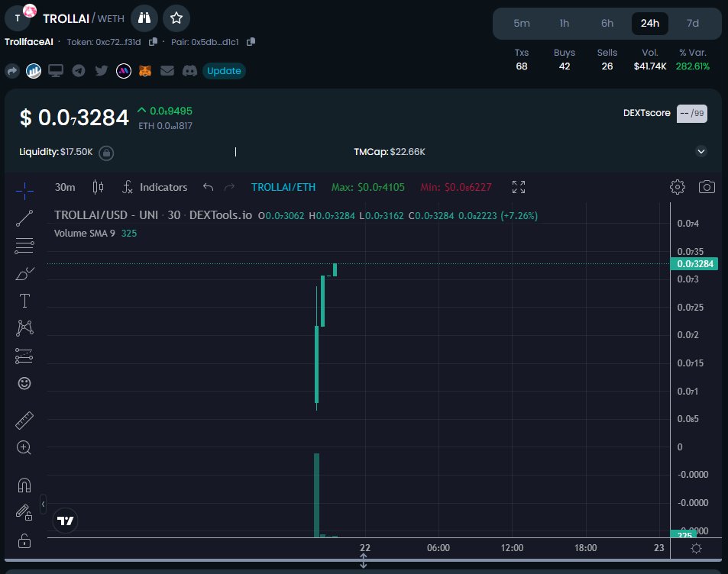Screen dimensions: 728x574
Task: Open the 30m interval dropdown
Action: (x=65, y=187)
